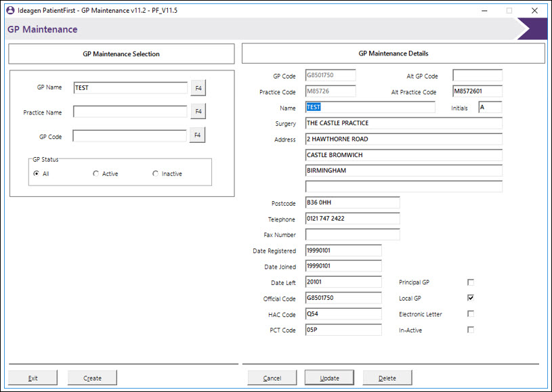Click the empty fourth address line

pyautogui.click(x=404, y=186)
